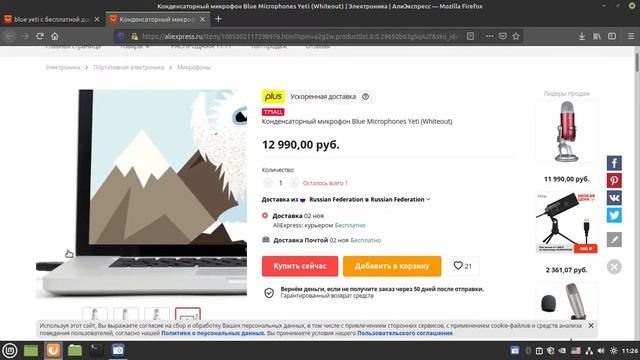The height and width of the screenshot is (360, 640).
Task: Click the US flag keyboard layout indicator
Action: 576,351
